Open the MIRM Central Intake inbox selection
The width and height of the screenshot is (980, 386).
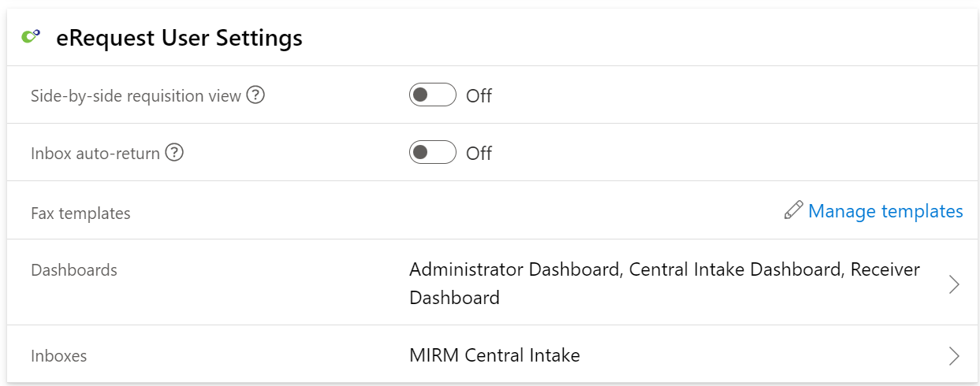point(494,355)
